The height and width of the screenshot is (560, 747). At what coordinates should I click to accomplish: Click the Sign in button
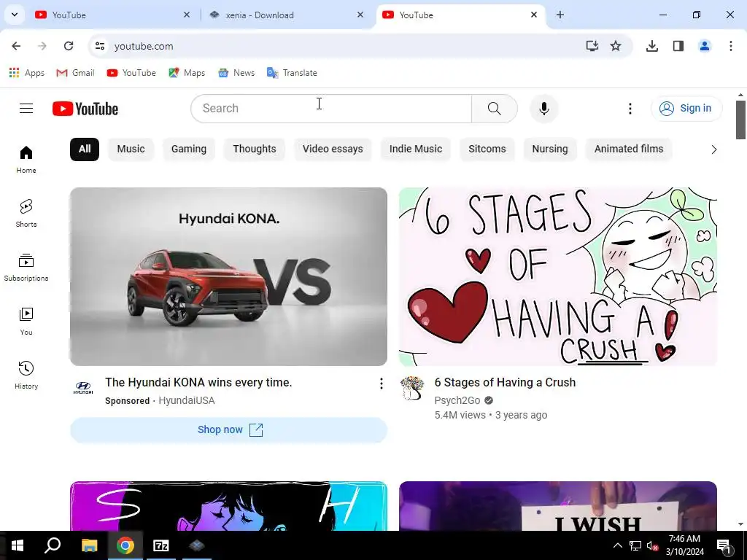(x=686, y=109)
